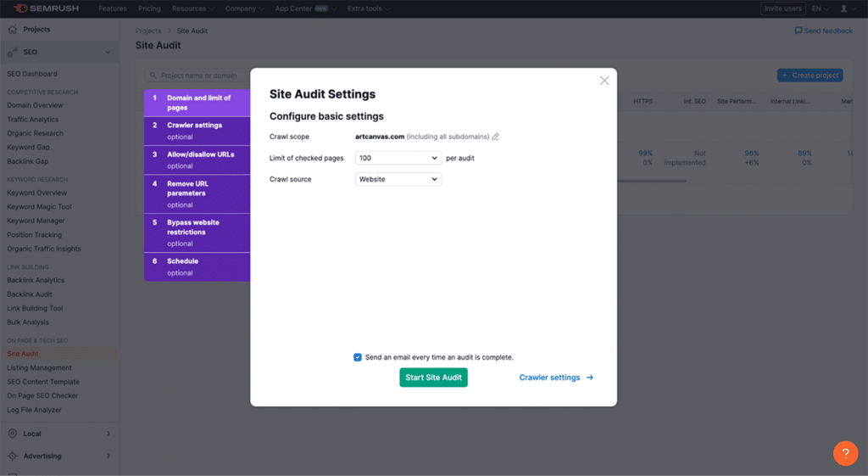Go to step 5 Bypass website restrictions

pyautogui.click(x=197, y=232)
